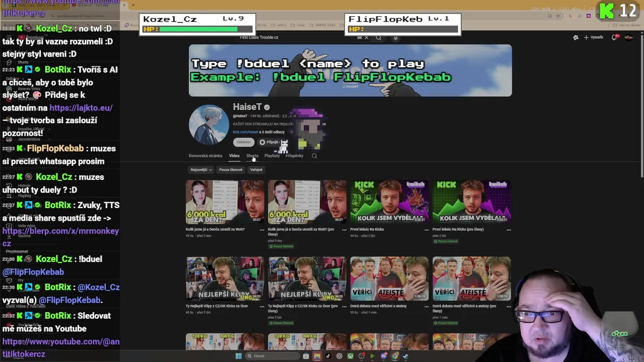This screenshot has width=644, height=362.
Task: Start voice search with the microphone icon
Action: click(x=395, y=37)
